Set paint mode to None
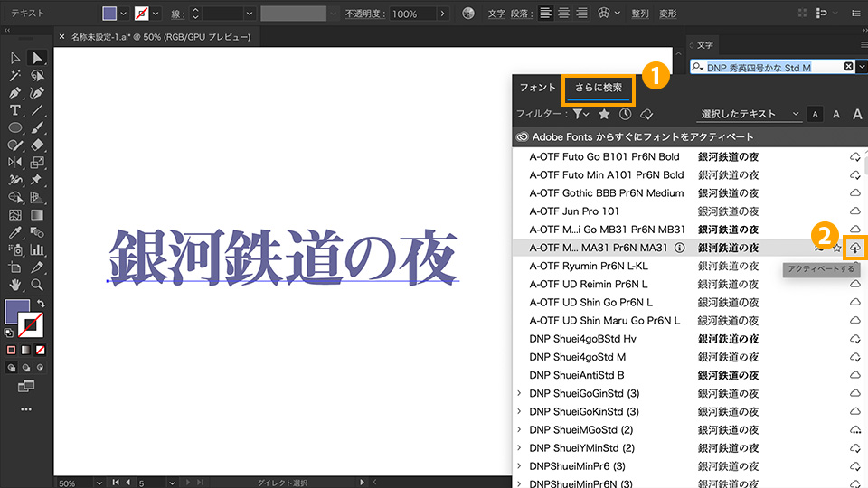The width and height of the screenshot is (868, 488). click(40, 351)
